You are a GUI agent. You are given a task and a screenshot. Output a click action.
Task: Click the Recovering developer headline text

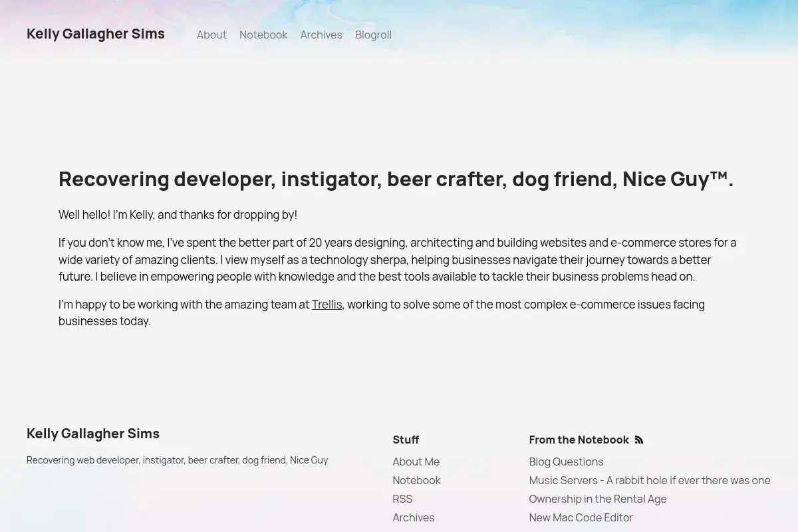pyautogui.click(x=396, y=179)
